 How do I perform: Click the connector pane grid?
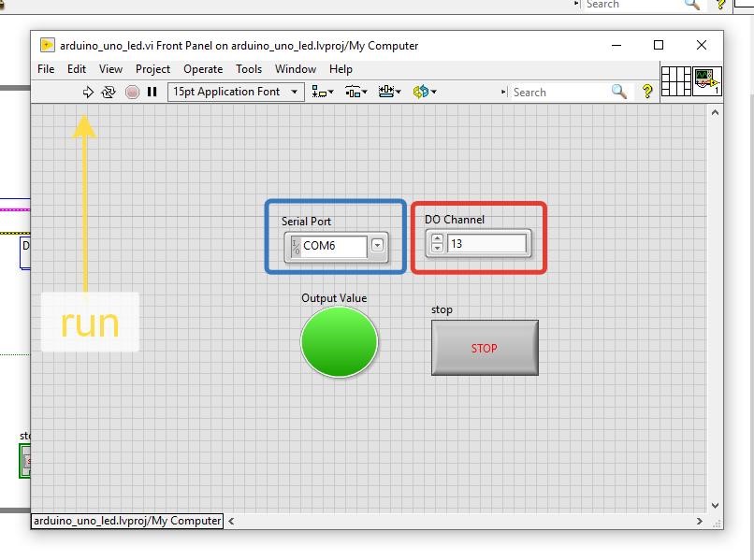point(675,80)
